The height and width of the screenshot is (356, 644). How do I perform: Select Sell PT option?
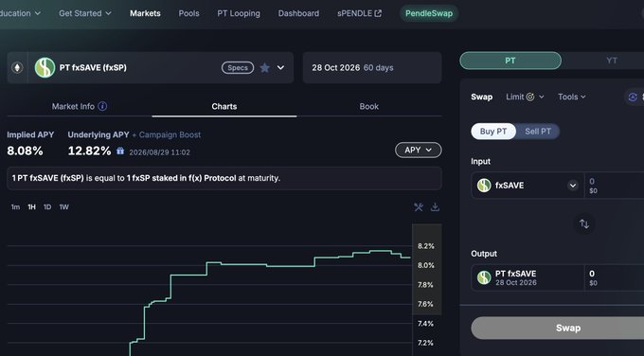tap(538, 132)
